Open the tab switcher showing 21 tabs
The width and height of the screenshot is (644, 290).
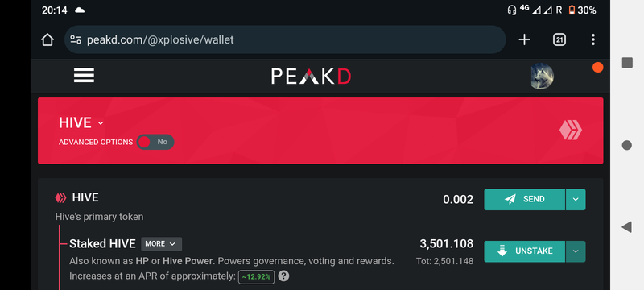tap(559, 39)
